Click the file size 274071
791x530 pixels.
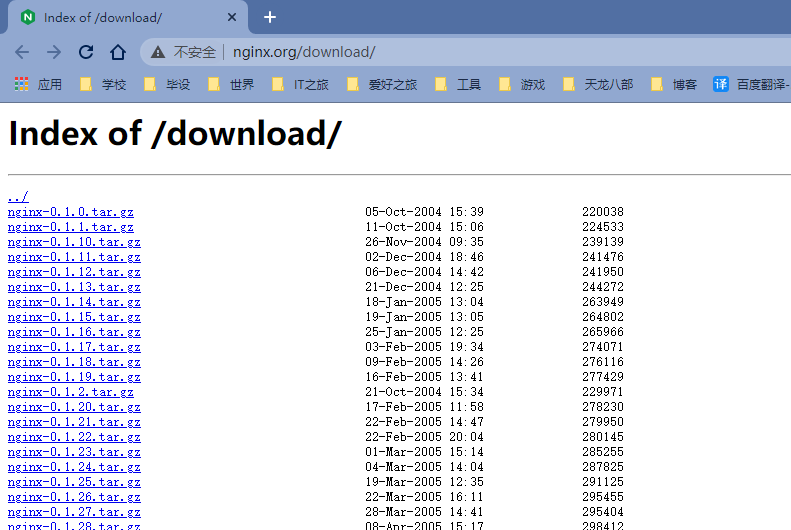tap(603, 347)
